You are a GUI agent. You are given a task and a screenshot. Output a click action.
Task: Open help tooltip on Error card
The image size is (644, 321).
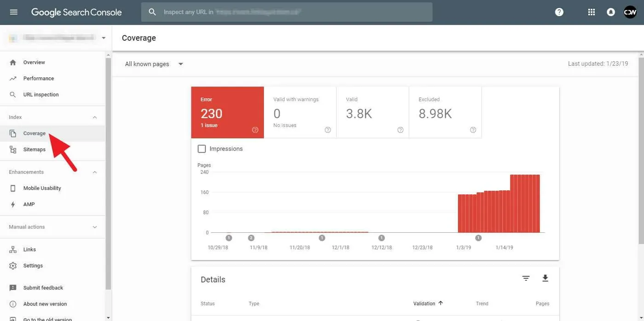255,130
